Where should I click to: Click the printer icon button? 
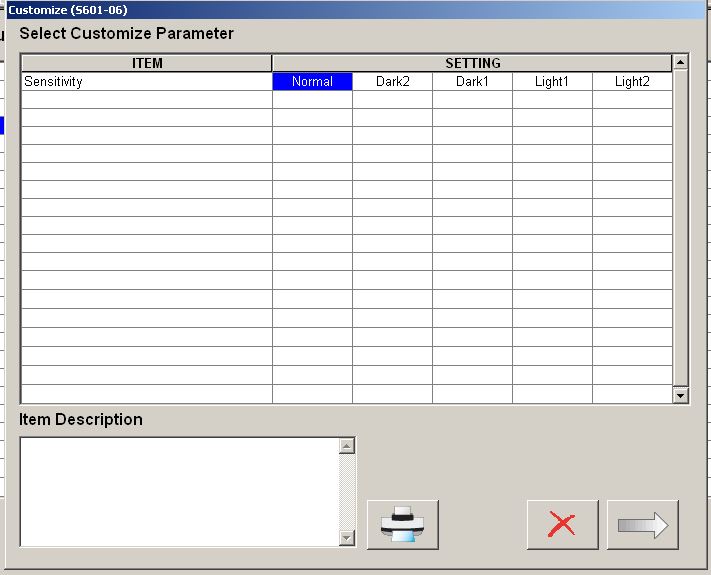click(402, 524)
